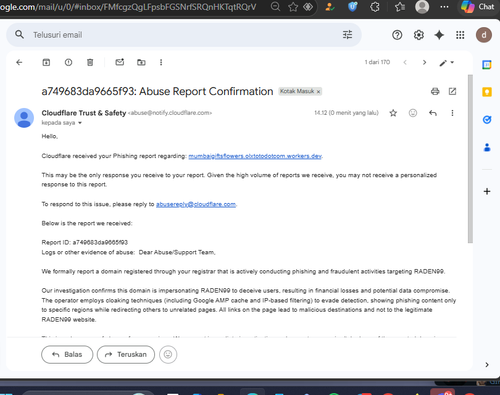
Task: Open the mumbaigiftsflowers workers.dev link
Action: (255, 156)
